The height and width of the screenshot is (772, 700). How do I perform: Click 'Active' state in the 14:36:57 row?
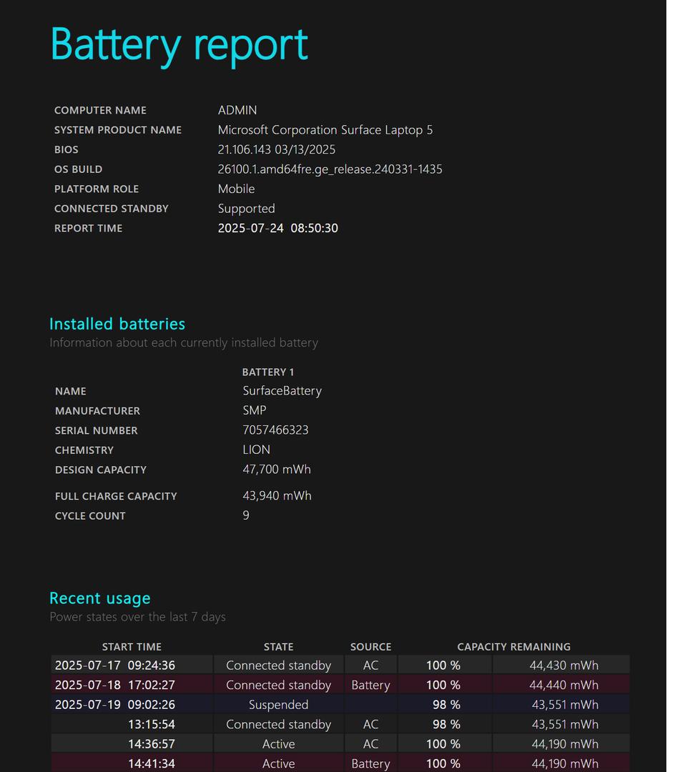click(x=278, y=744)
